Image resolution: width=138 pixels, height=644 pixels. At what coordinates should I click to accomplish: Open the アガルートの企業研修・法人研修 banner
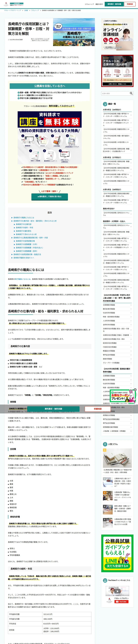coord(117,71)
